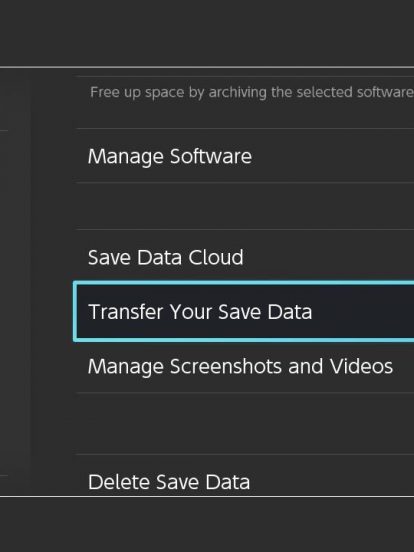
Task: Click the archiving software description text
Action: (251, 93)
